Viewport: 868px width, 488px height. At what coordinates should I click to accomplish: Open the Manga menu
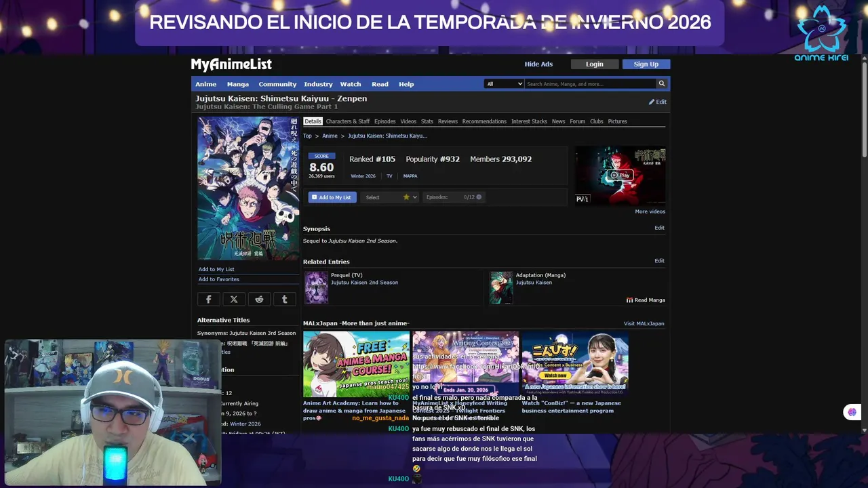tap(238, 84)
